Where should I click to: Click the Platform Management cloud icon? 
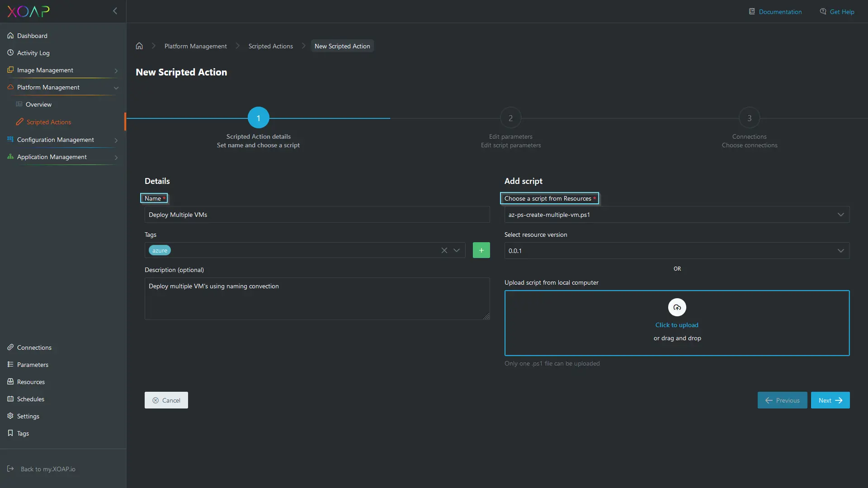[10, 87]
